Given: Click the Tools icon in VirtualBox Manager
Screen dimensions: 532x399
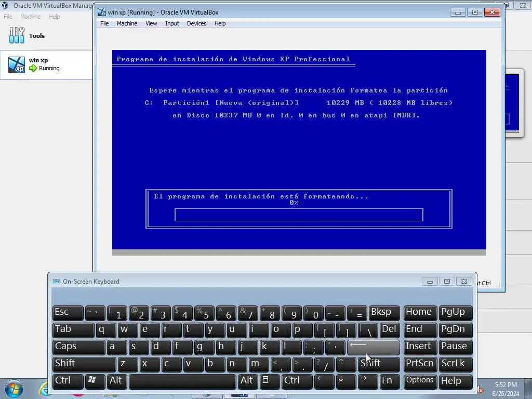Looking at the screenshot, I should point(17,35).
